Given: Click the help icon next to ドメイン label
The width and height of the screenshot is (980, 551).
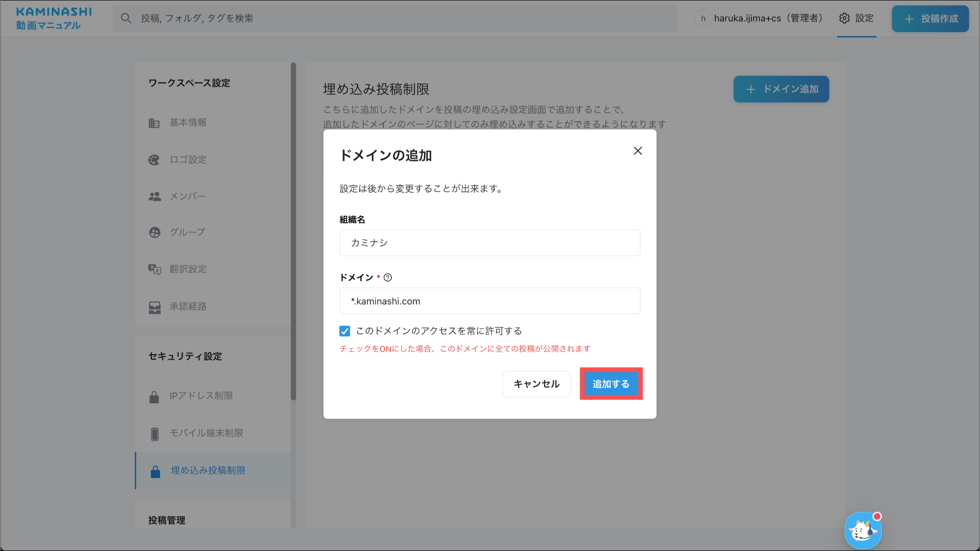Looking at the screenshot, I should 388,278.
